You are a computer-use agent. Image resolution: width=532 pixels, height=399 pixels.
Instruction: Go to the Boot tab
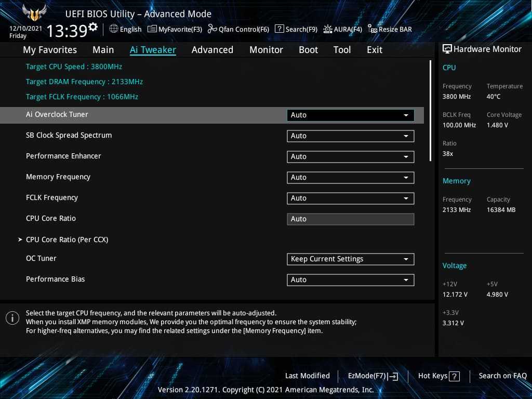(x=308, y=50)
